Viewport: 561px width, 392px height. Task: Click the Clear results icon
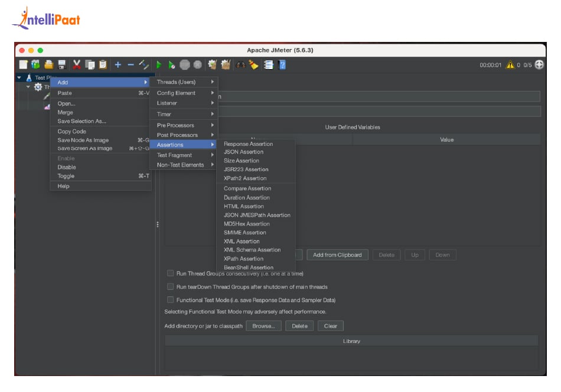pos(213,65)
